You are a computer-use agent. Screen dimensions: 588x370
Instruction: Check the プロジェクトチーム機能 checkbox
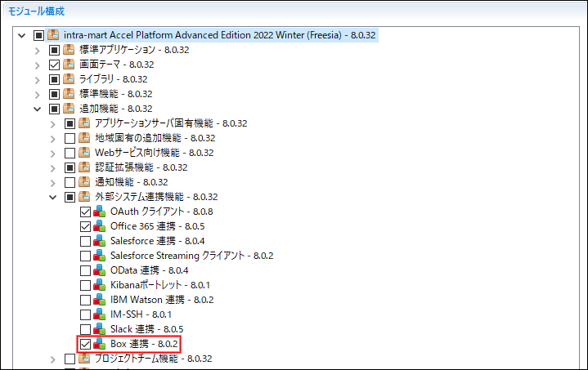click(70, 359)
